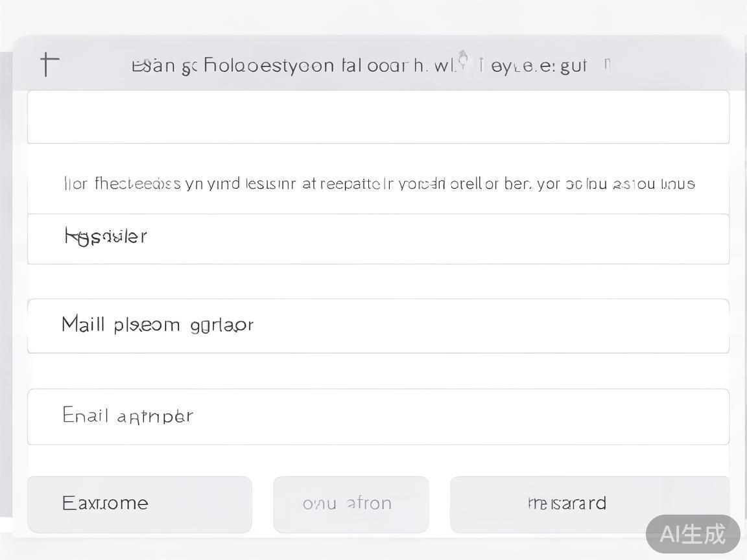Click the plus icon in the header
The image size is (747, 560).
[49, 64]
